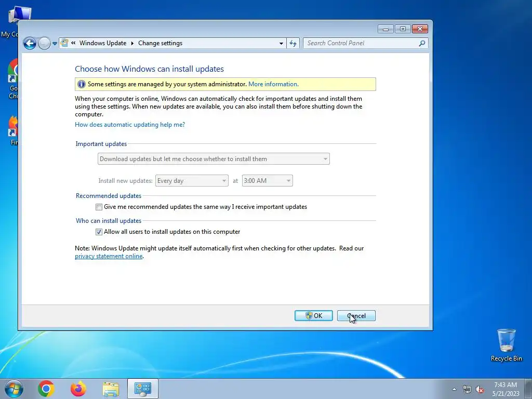This screenshot has width=532, height=399.
Task: Uncheck Allow all users to install updates
Action: pyautogui.click(x=99, y=232)
